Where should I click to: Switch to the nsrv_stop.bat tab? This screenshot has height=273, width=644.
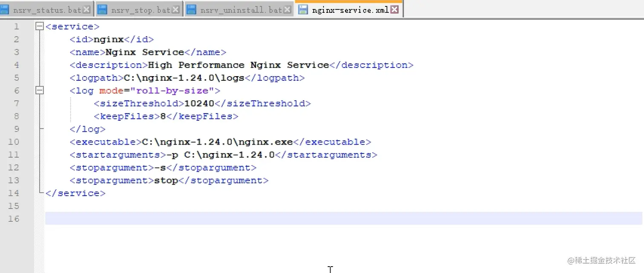(139, 10)
